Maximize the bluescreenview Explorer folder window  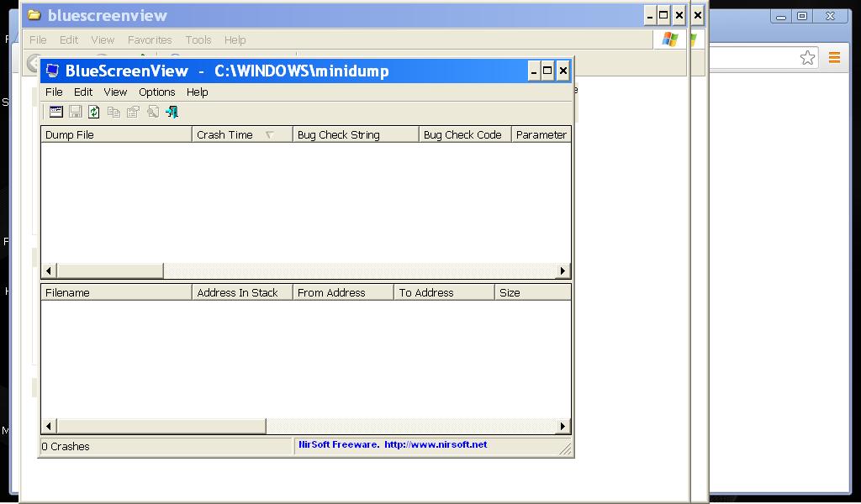[663, 16]
